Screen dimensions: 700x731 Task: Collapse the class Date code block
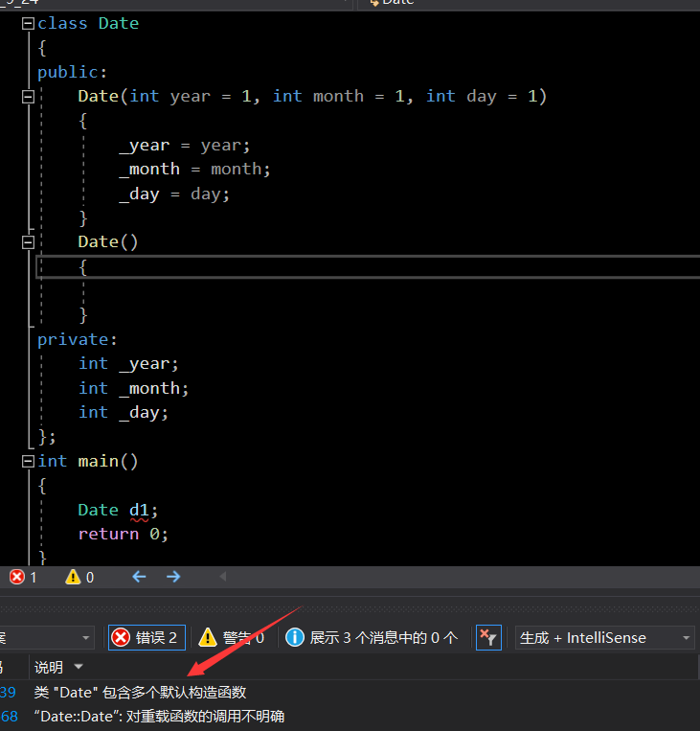click(x=28, y=23)
